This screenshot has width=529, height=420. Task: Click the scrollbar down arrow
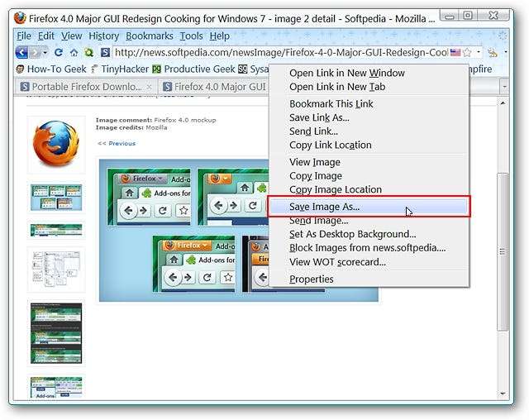coord(503,394)
